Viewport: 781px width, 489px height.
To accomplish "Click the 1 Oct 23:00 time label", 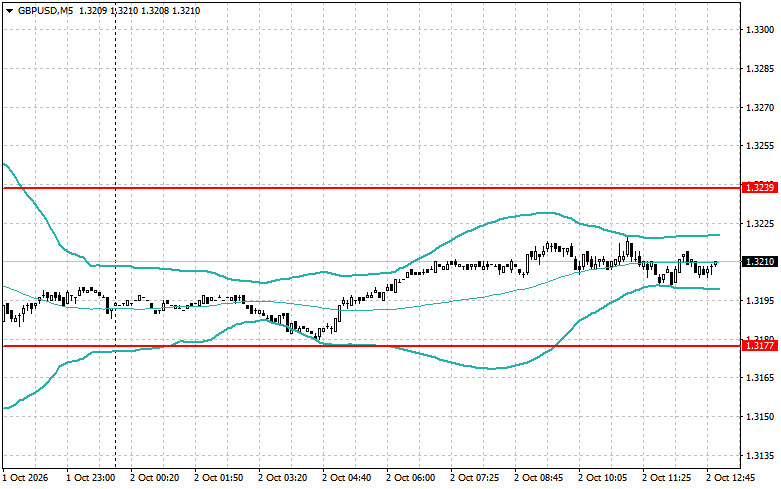I will pos(91,478).
